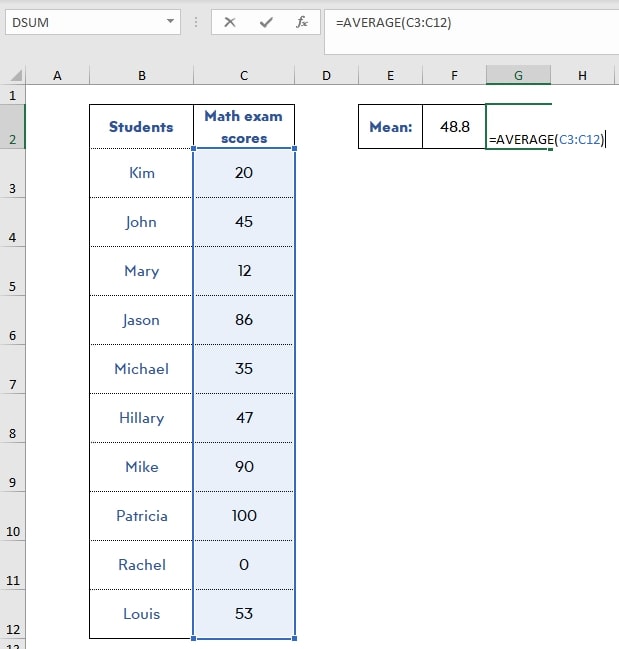This screenshot has width=619, height=649.
Task: Click the cell containing Mary
Action: coord(142,271)
